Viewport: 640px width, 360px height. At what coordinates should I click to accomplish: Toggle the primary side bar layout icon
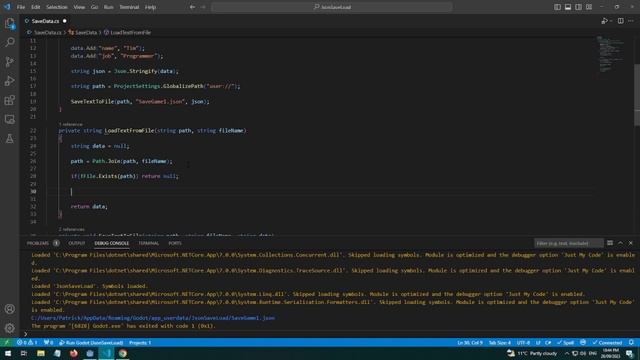click(x=557, y=7)
